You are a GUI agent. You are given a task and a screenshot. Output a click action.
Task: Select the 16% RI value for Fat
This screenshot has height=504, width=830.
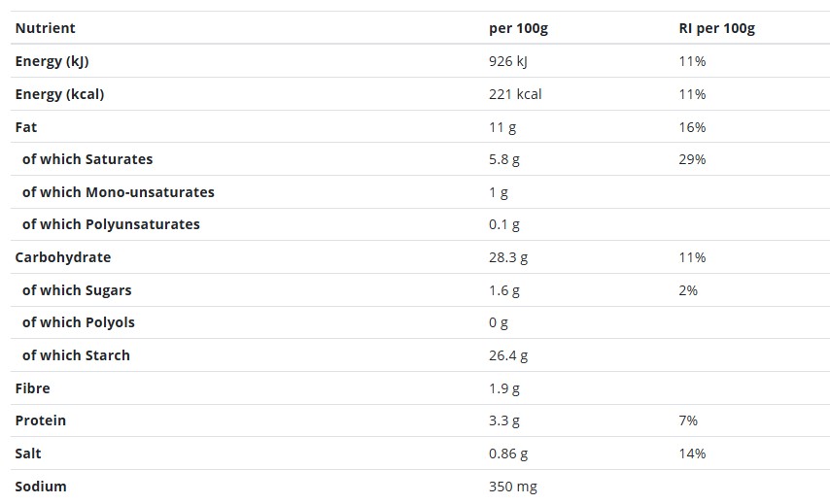coord(692,127)
